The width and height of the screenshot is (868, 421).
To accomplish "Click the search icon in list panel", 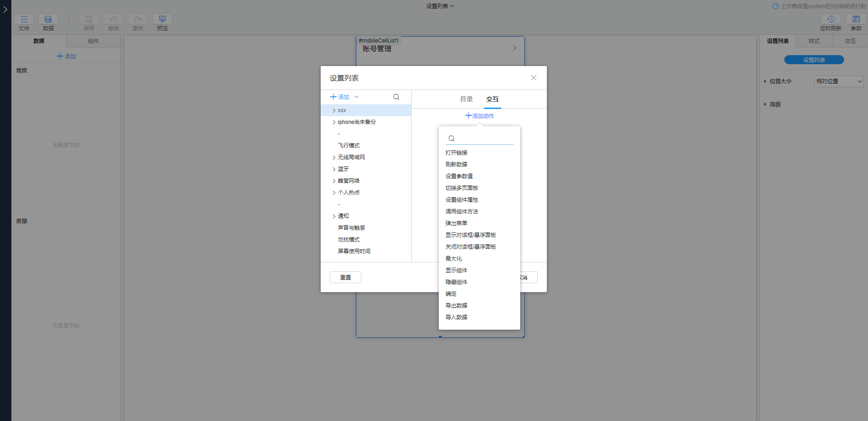I will (396, 97).
